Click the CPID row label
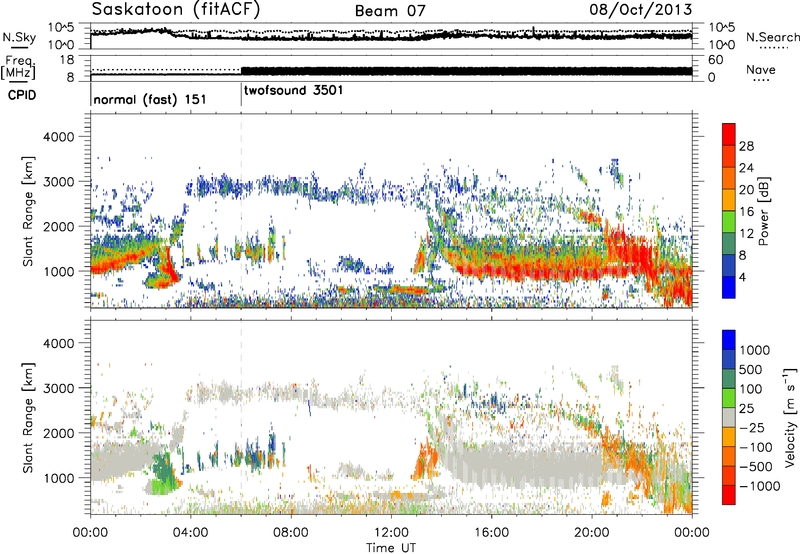 [22, 95]
